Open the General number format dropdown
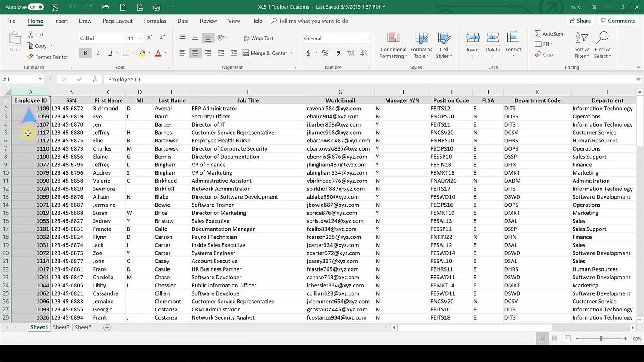Image resolution: width=644 pixels, height=362 pixels. tap(367, 38)
